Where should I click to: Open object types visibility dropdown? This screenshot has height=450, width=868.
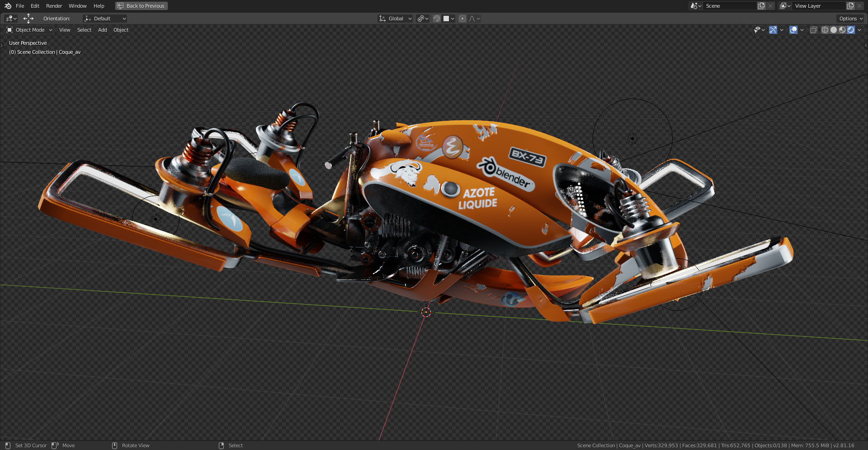pyautogui.click(x=759, y=30)
